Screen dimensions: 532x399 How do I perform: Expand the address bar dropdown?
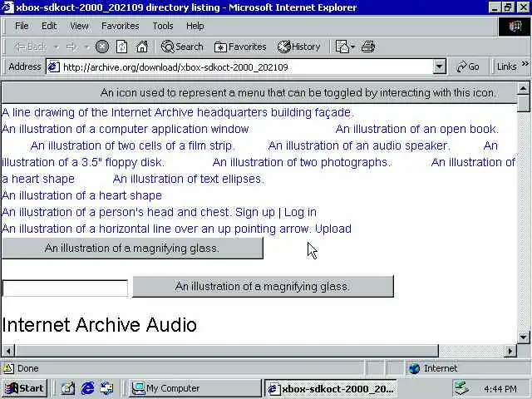[440, 66]
